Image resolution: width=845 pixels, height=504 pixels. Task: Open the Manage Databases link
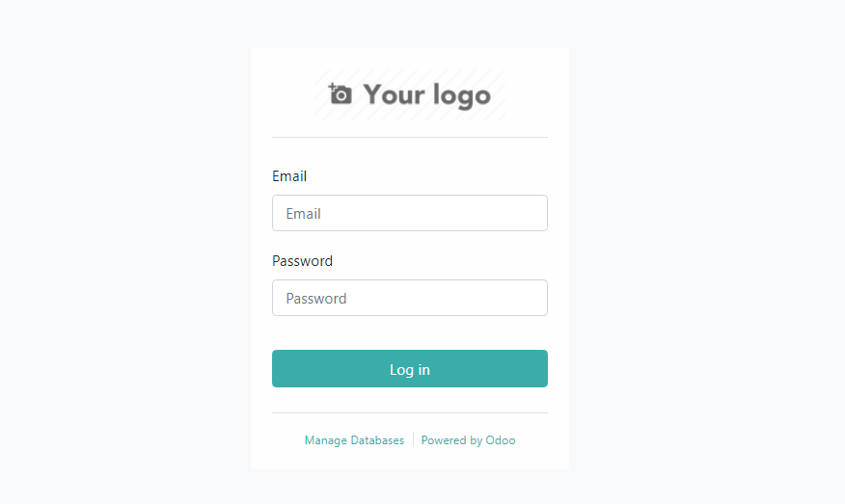[x=354, y=440]
